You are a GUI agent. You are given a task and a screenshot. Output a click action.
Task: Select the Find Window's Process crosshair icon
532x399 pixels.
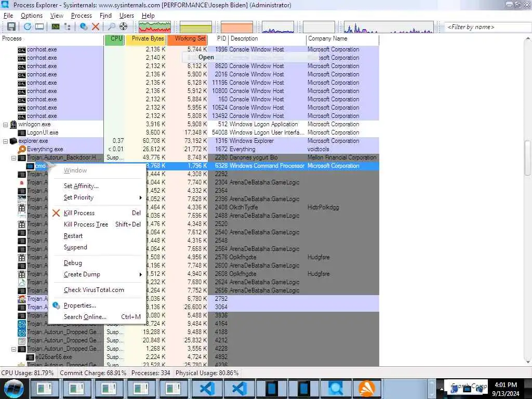124,26
